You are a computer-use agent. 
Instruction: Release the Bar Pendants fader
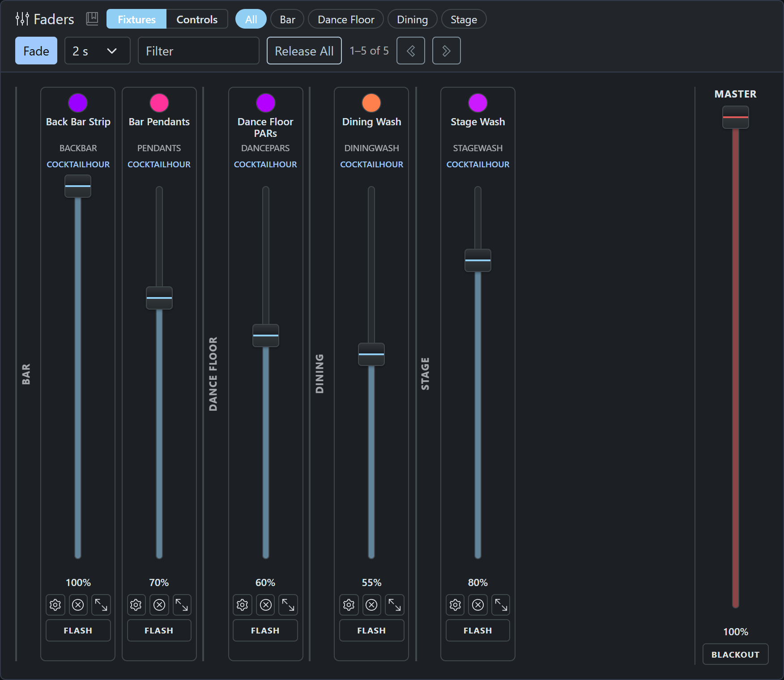point(159,605)
